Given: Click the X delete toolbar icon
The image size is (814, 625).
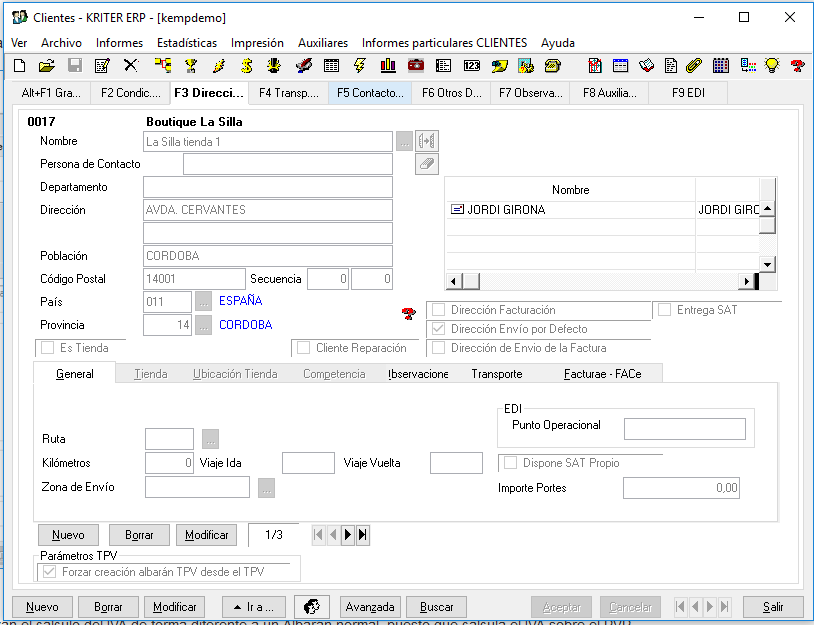Looking at the screenshot, I should pyautogui.click(x=131, y=65).
